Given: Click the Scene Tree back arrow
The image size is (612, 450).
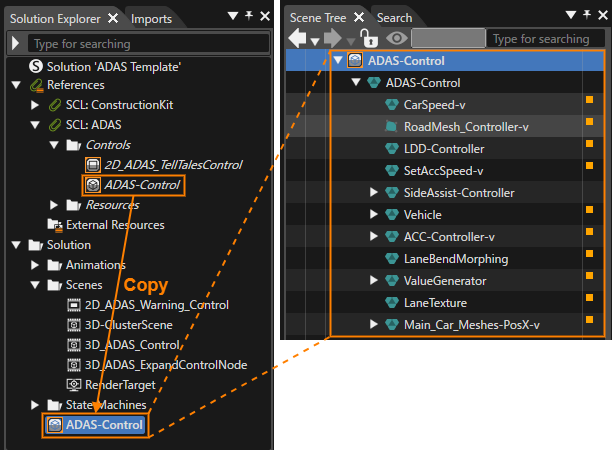Looking at the screenshot, I should (297, 38).
